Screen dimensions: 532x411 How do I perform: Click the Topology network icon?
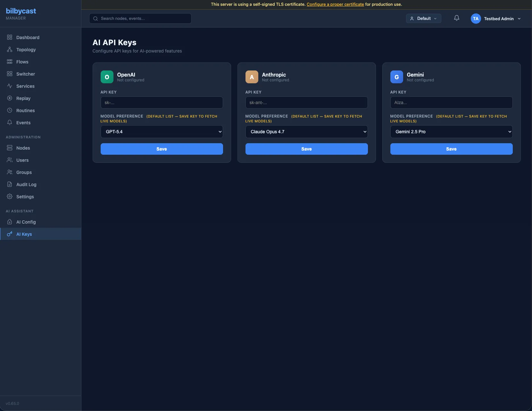10,50
